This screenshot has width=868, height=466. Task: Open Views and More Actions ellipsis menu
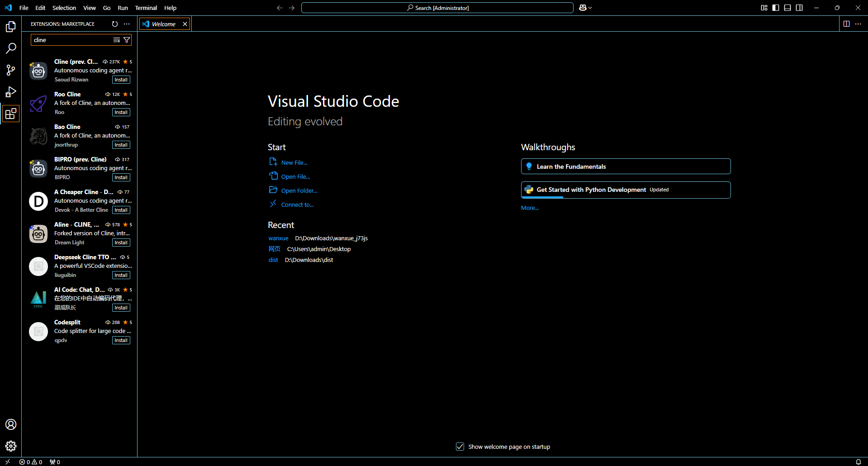[127, 24]
